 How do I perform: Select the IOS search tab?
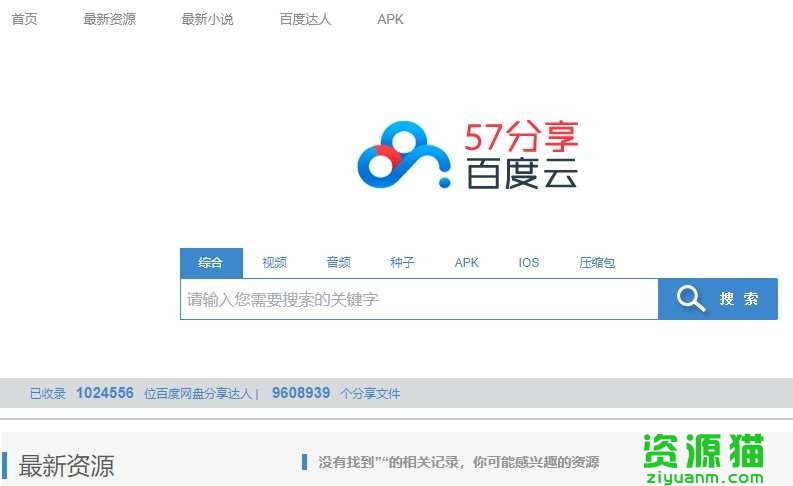pyautogui.click(x=528, y=262)
